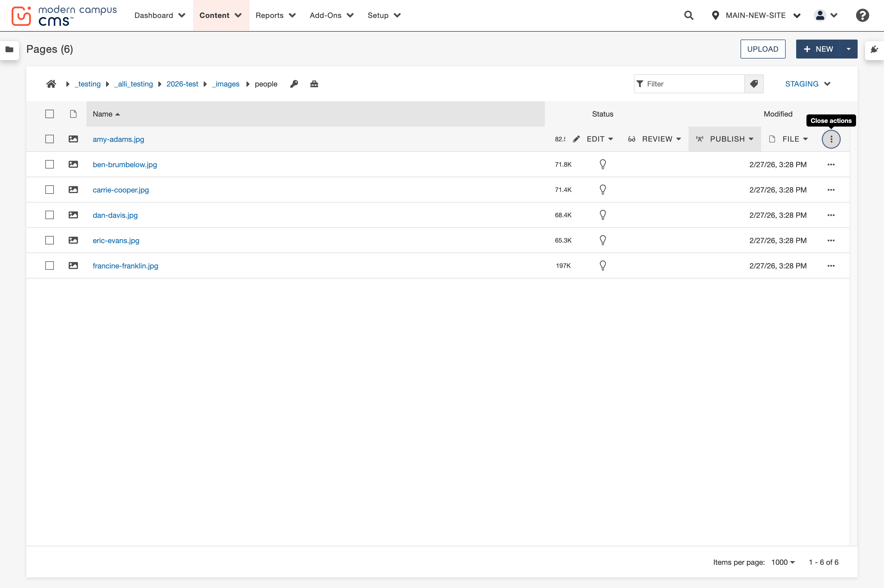Image resolution: width=884 pixels, height=588 pixels.
Task: Expand the File dropdown for amy-adams.jpg
Action: (x=788, y=139)
